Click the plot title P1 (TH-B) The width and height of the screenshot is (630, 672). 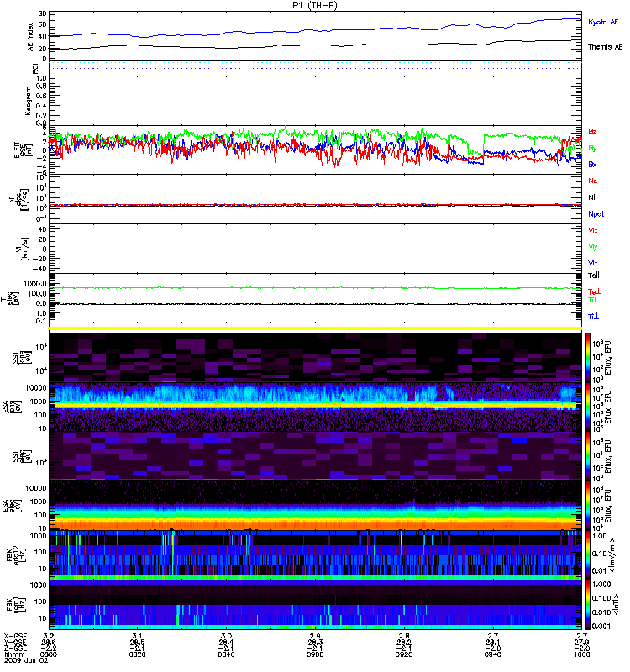pyautogui.click(x=314, y=5)
